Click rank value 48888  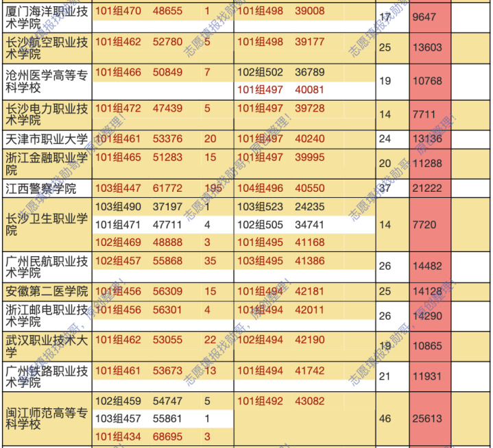pyautogui.click(x=167, y=242)
